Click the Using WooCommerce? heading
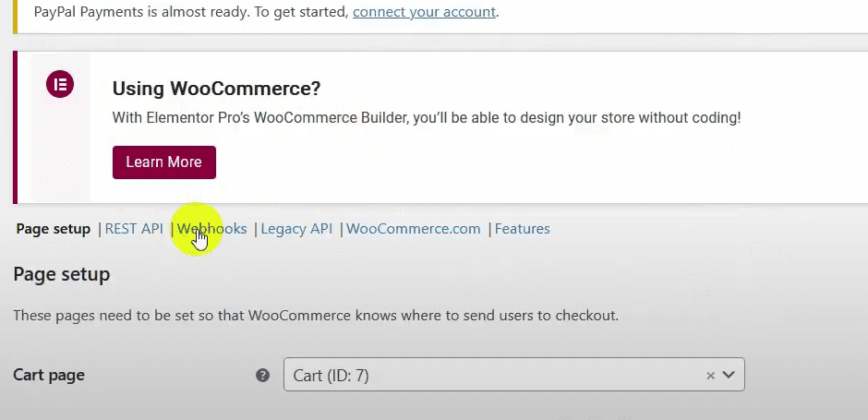Viewport: 868px width, 420px height. [x=216, y=89]
